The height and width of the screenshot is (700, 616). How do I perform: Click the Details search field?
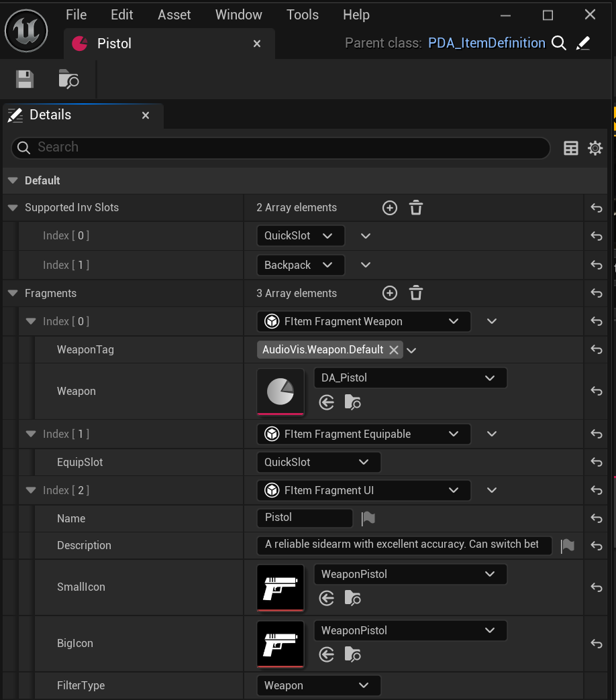tap(282, 148)
